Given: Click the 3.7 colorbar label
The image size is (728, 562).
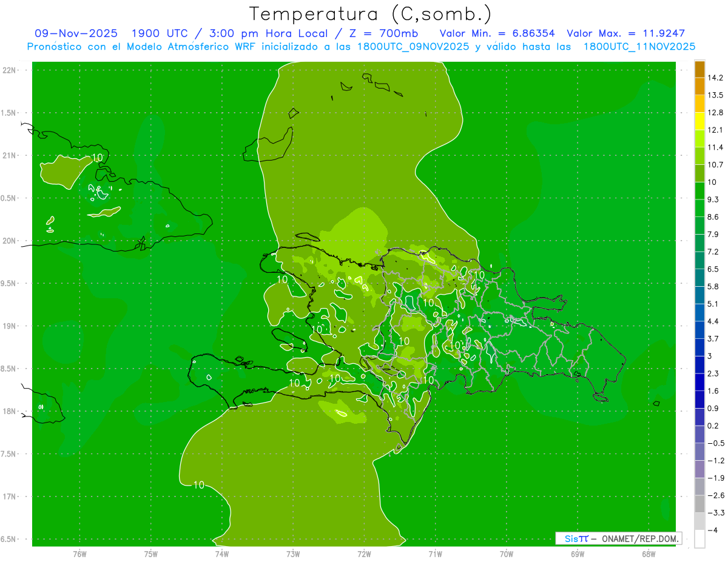Looking at the screenshot, I should (713, 338).
